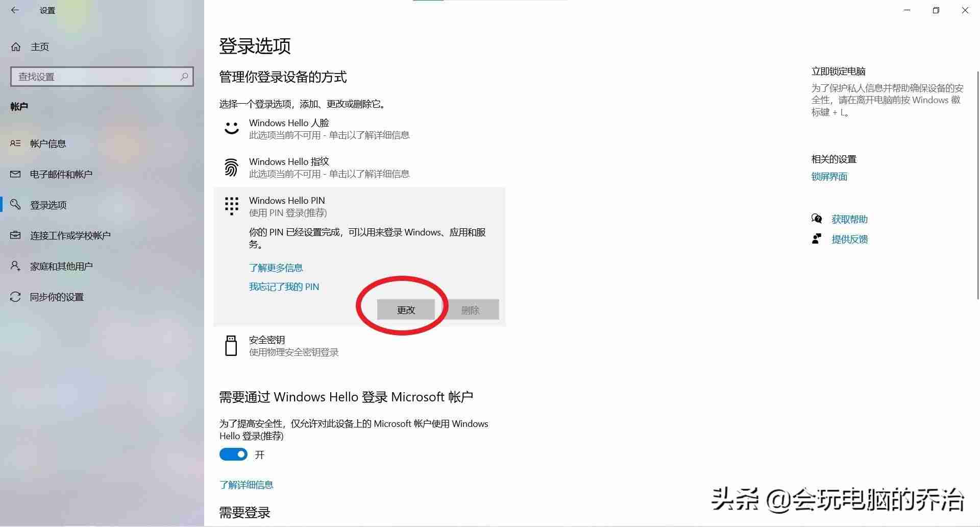This screenshot has width=980, height=527.
Task: Close the Settings window
Action: click(965, 10)
